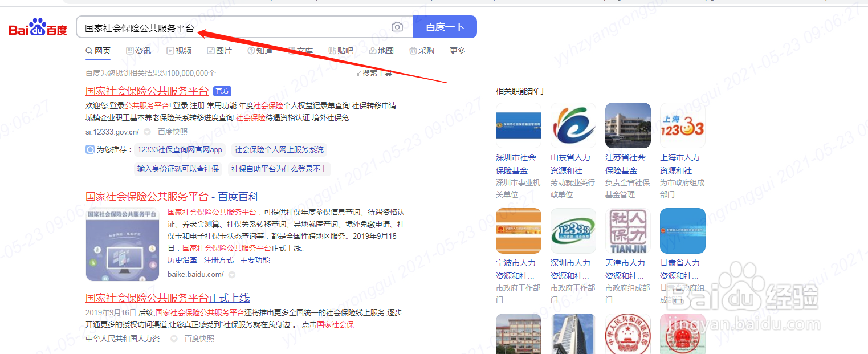Expand the 更多 (more) categories menu

457,50
